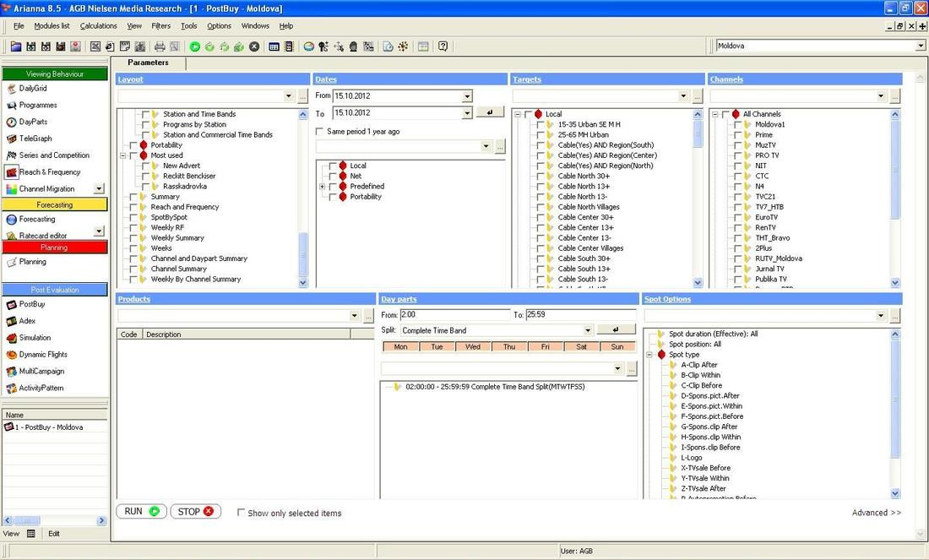Click the grid icon beside View
The height and width of the screenshot is (560, 929).
coord(30,533)
